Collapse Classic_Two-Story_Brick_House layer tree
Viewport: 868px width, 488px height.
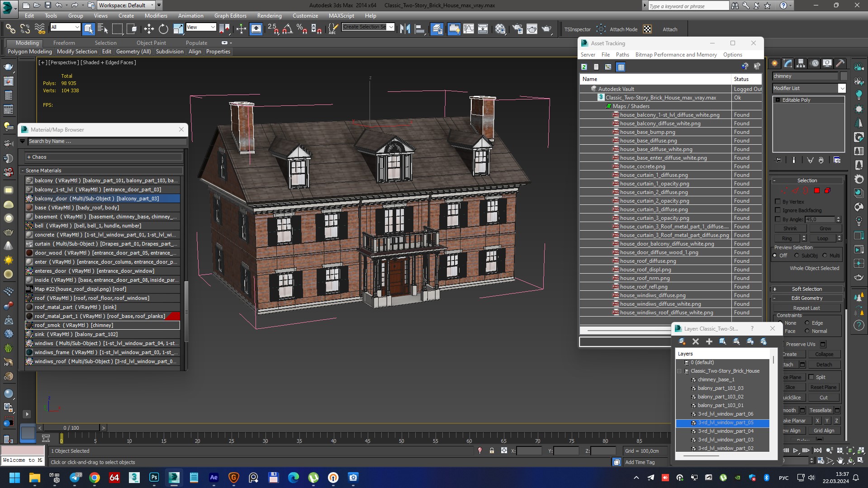tap(679, 371)
